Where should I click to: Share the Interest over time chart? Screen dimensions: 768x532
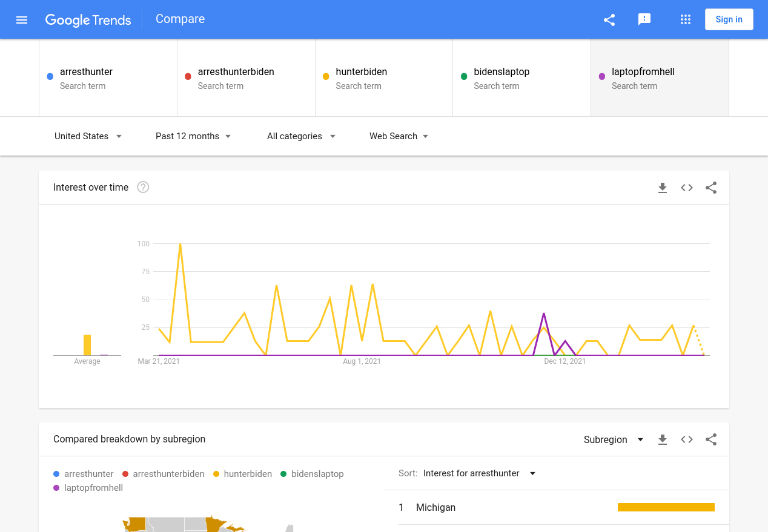coord(711,188)
